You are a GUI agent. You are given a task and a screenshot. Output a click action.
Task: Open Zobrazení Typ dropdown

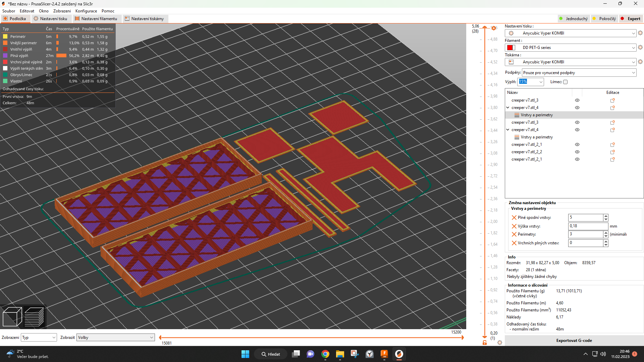[39, 338]
